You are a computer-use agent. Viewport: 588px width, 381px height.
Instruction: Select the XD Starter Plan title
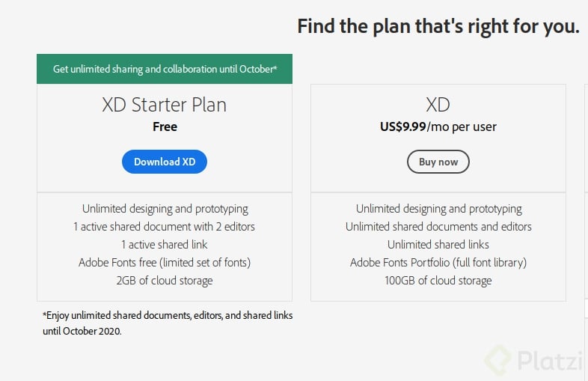pos(165,105)
